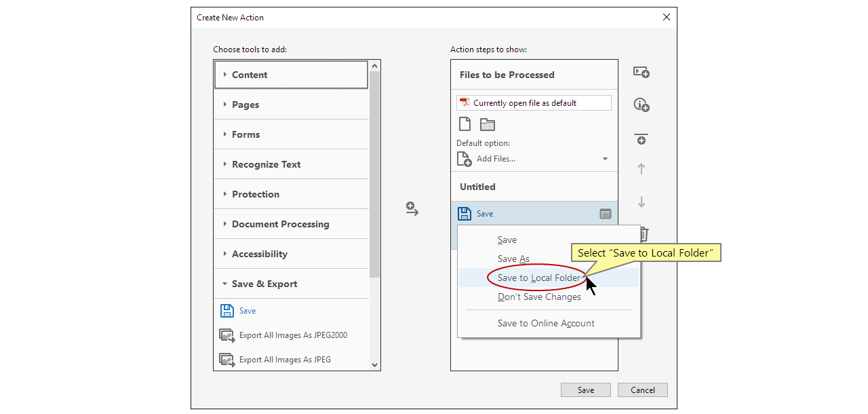Select Save to Local Folder
Screen dimensions: 868x414
(538, 278)
